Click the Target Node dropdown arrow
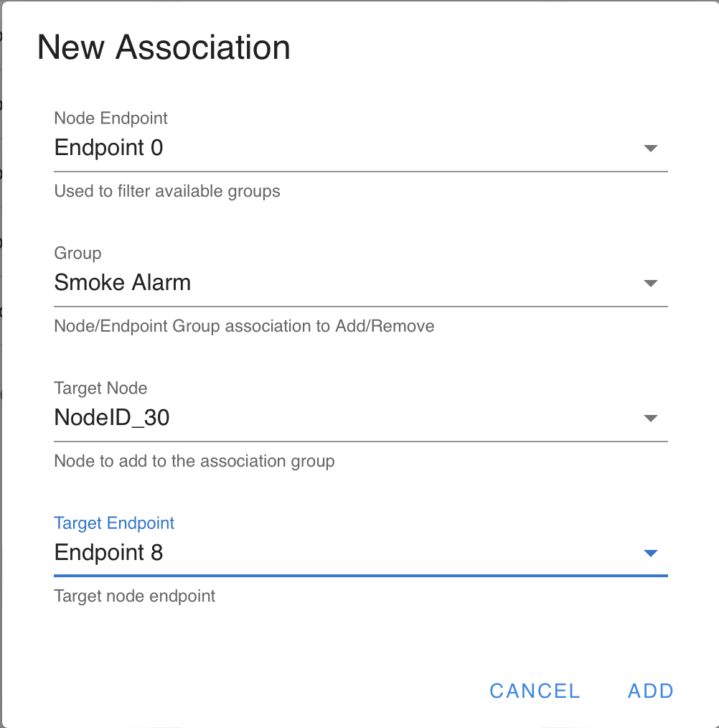719x728 pixels. point(651,419)
